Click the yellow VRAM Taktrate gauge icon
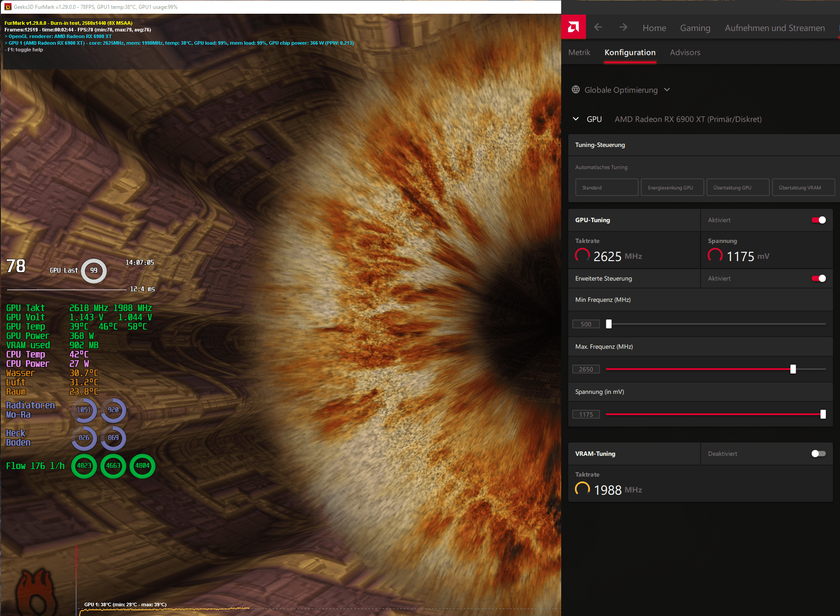This screenshot has height=616, width=840. (582, 489)
